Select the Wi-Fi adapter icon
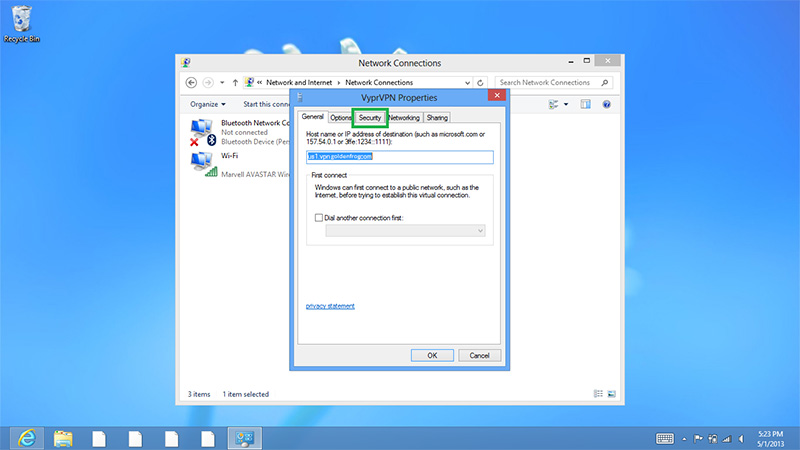The image size is (800, 450). point(203,164)
